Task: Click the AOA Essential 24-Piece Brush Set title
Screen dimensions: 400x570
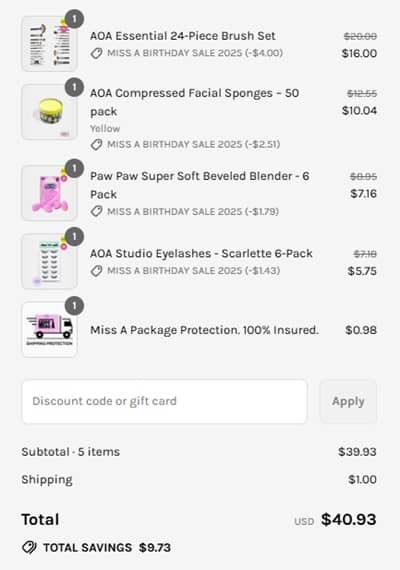Action: (x=183, y=36)
